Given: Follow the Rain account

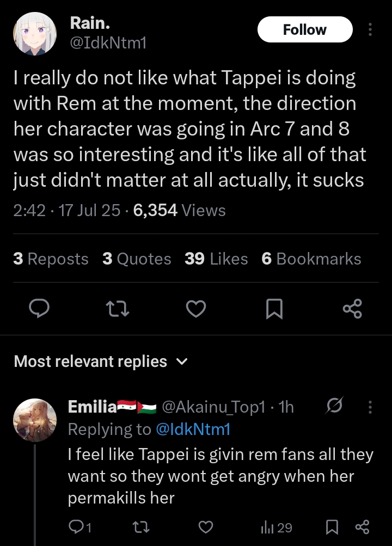Looking at the screenshot, I should pyautogui.click(x=305, y=29).
